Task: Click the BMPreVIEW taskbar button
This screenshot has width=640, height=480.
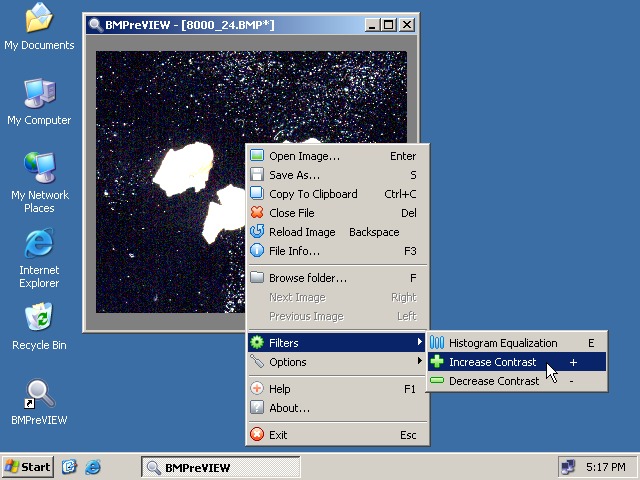Action: [221, 467]
